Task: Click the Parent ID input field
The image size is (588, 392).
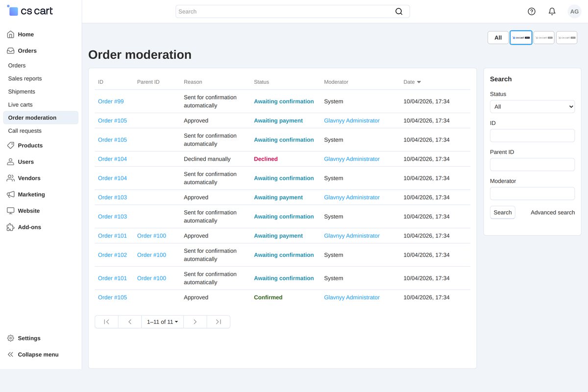Action: (532, 165)
